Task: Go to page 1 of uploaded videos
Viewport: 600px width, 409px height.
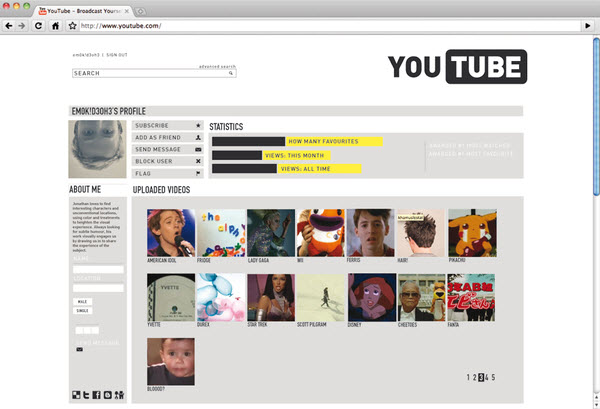Action: [468, 377]
